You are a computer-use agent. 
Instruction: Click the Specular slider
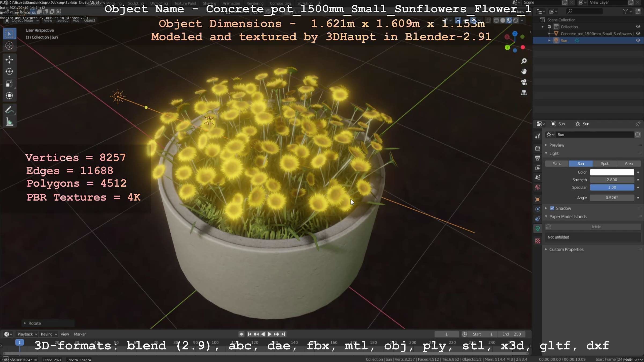612,187
